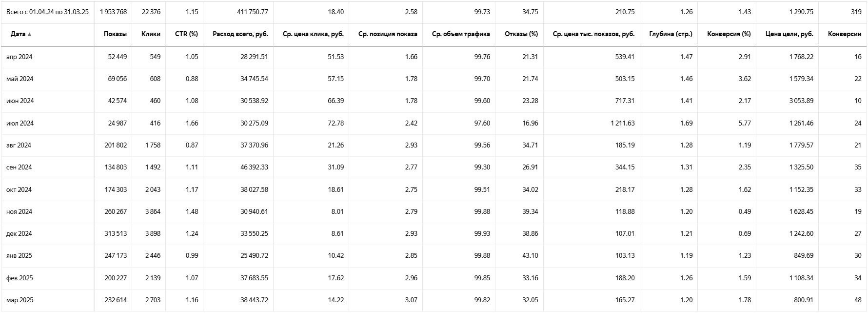Viewport: 868px width, 313px height.
Task: Click the Конверсии column header
Action: tap(845, 34)
